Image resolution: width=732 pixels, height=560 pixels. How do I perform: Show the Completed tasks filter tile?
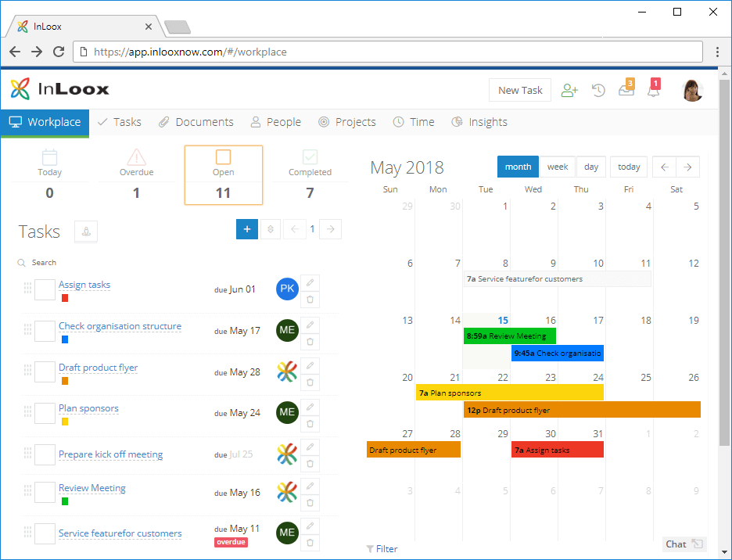pyautogui.click(x=310, y=174)
